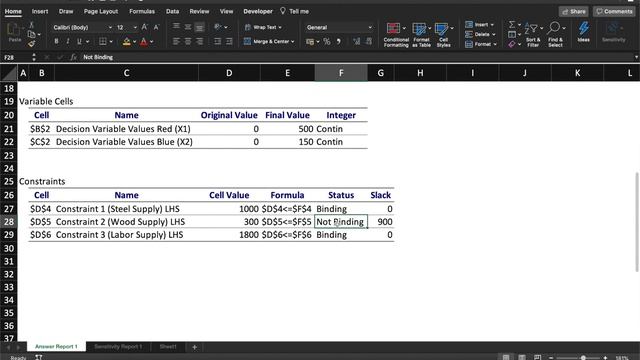Decrease font size with smaller A icon
This screenshot has height=360, width=640.
156,27
